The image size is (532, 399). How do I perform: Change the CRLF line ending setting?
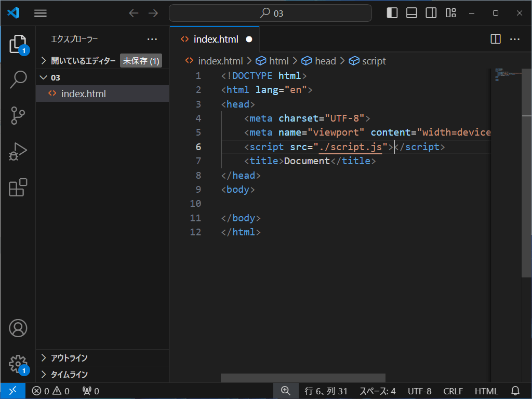click(453, 391)
